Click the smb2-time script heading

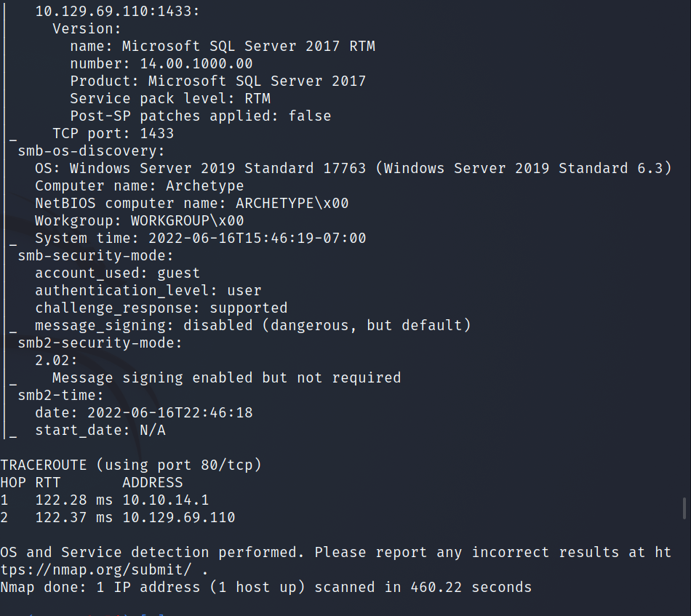[x=61, y=395]
